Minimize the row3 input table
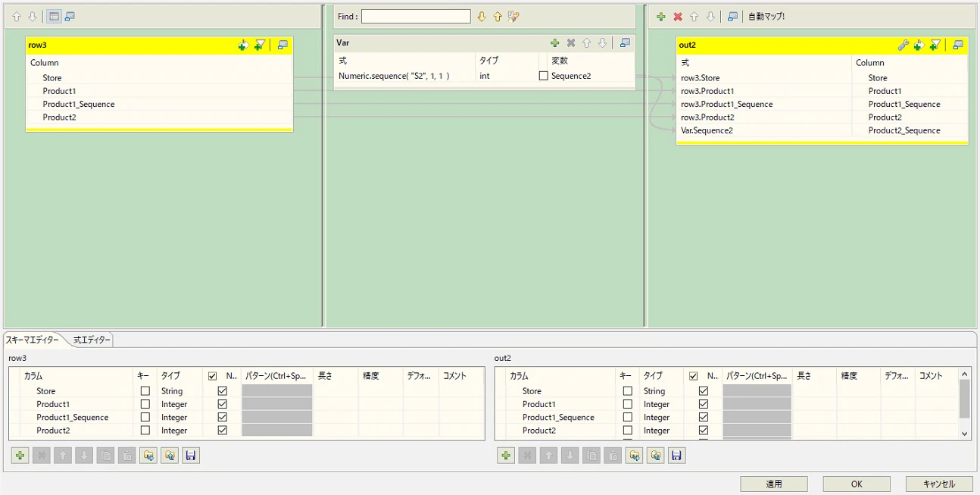 (282, 45)
